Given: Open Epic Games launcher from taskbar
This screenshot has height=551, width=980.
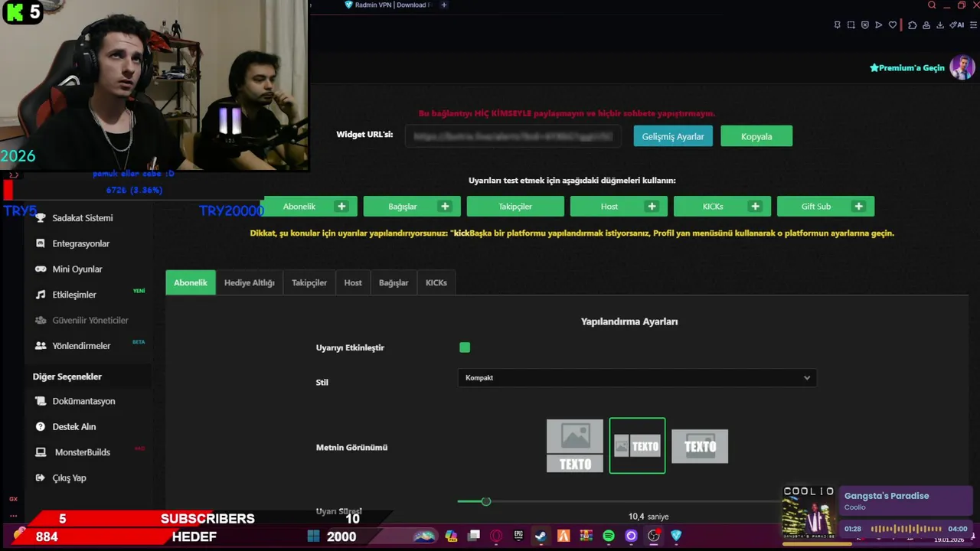Looking at the screenshot, I should (x=518, y=536).
